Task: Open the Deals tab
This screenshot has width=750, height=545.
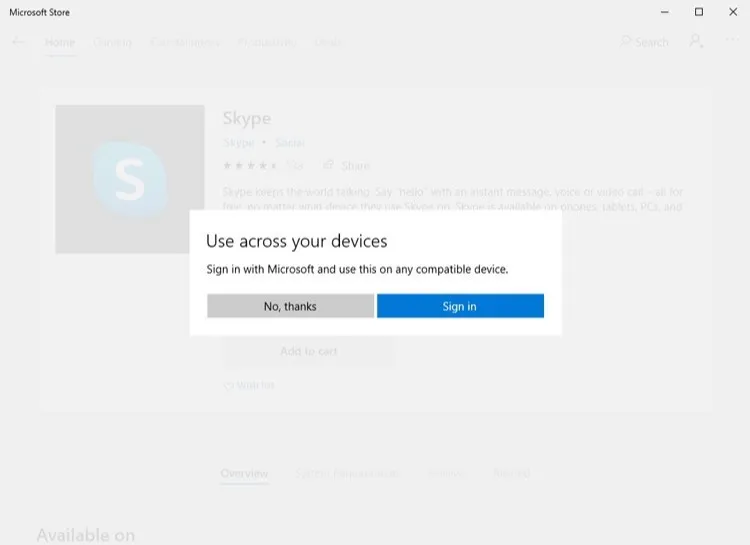Action: coord(328,43)
